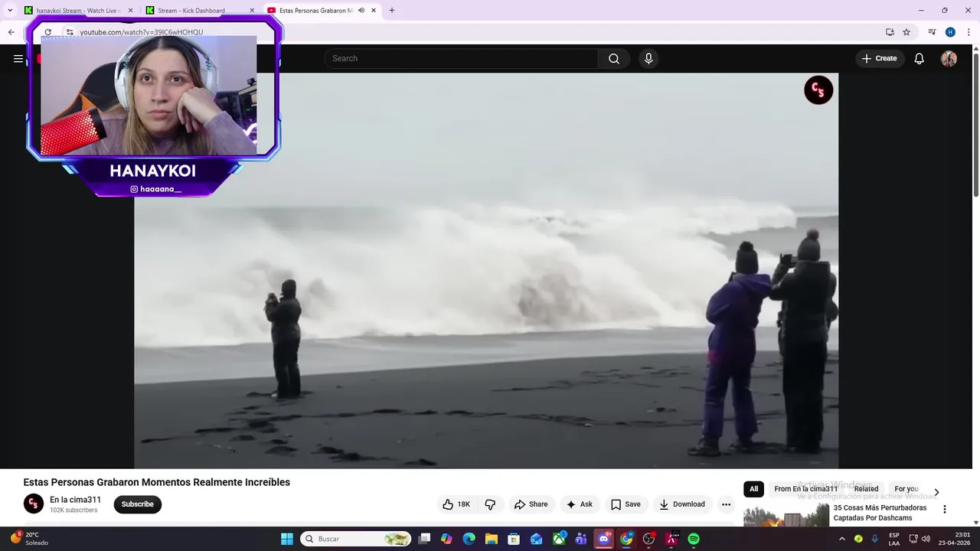980x551 pixels.
Task: Switch to Stream - Kick Dashboard tab
Action: coord(200,11)
